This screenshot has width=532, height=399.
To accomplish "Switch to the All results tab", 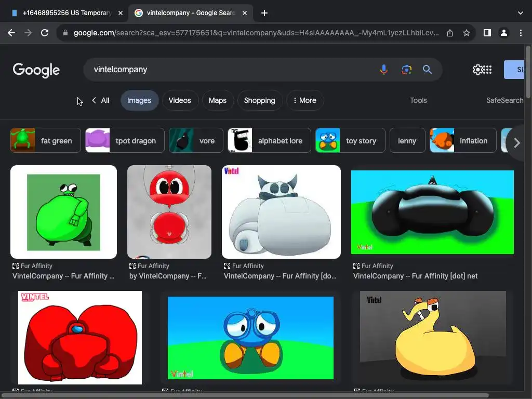I will tap(105, 100).
